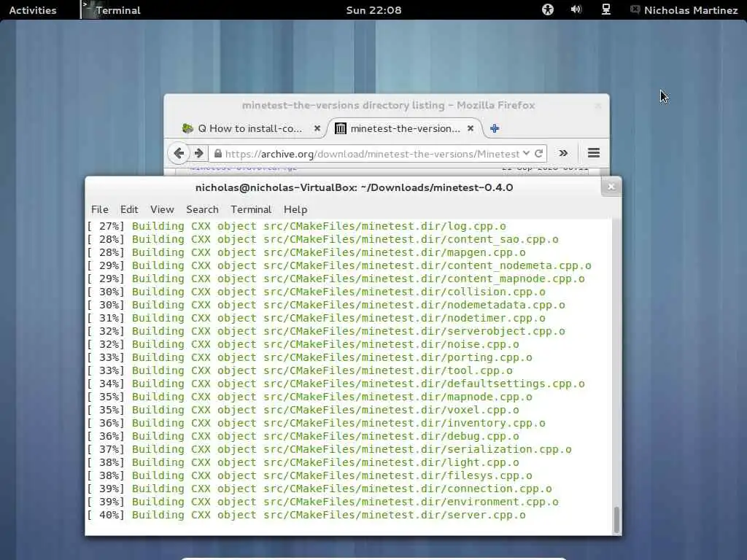Image resolution: width=747 pixels, height=560 pixels.
Task: Click the content_nodemeta.cpp.o build line
Action: click(x=339, y=265)
